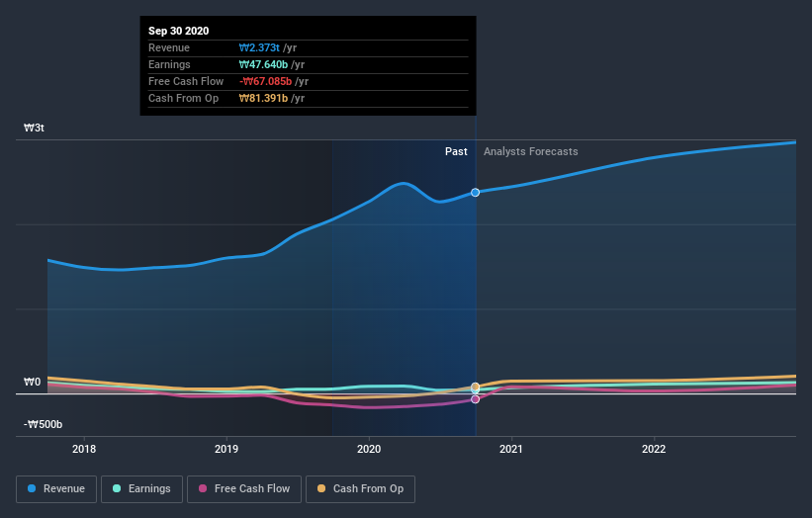Click the 'Analysts Forecasts' label
812x518 pixels.
click(531, 151)
